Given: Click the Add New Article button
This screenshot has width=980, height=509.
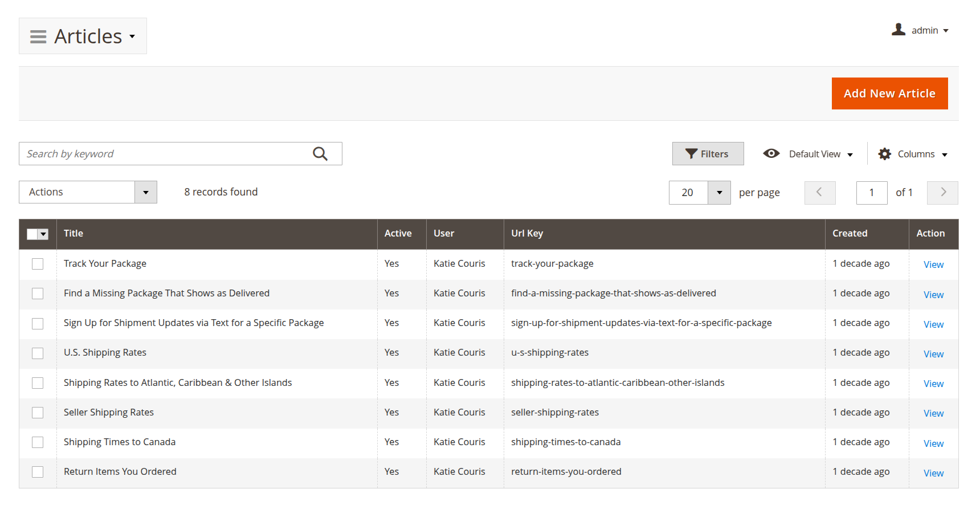Looking at the screenshot, I should 889,93.
